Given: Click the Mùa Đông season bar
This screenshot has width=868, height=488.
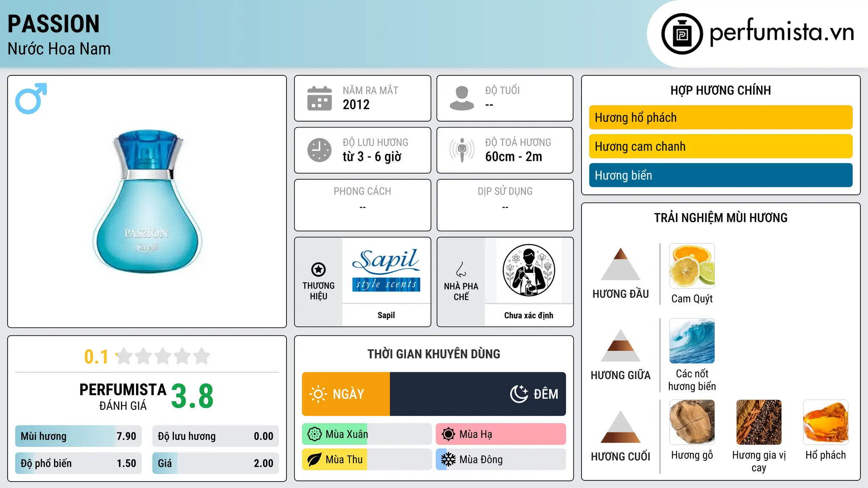Looking at the screenshot, I should click(x=501, y=460).
